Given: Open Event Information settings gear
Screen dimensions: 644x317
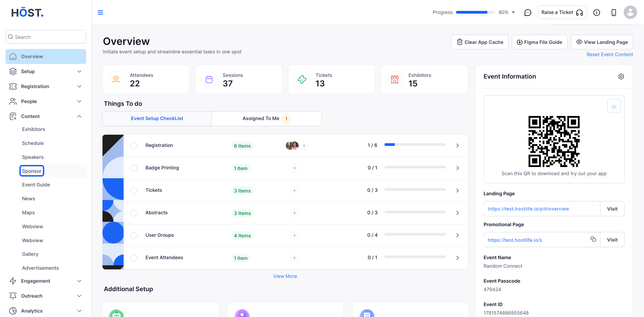Looking at the screenshot, I should (621, 77).
